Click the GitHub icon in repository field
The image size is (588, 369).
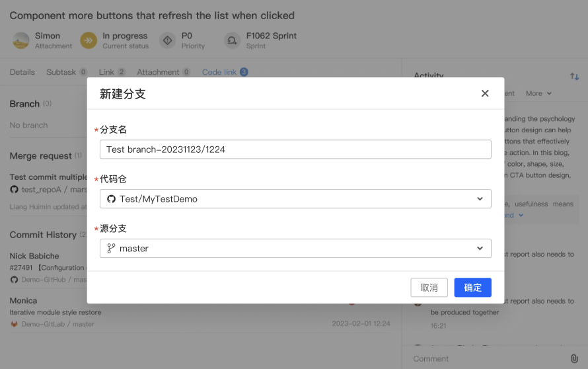(112, 199)
